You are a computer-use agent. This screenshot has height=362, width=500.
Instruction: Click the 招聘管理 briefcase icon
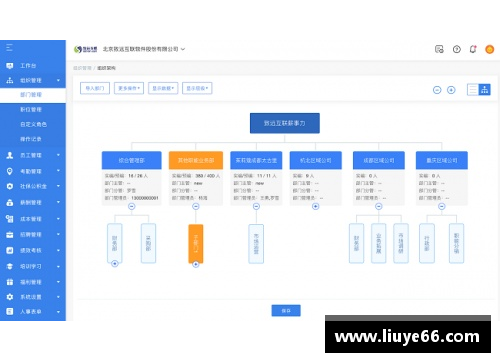10,235
